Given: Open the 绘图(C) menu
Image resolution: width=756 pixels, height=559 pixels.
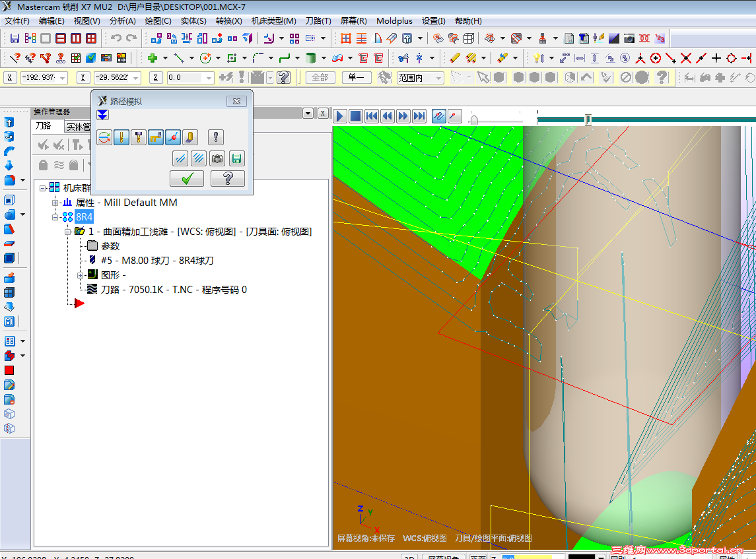Looking at the screenshot, I should (x=158, y=20).
